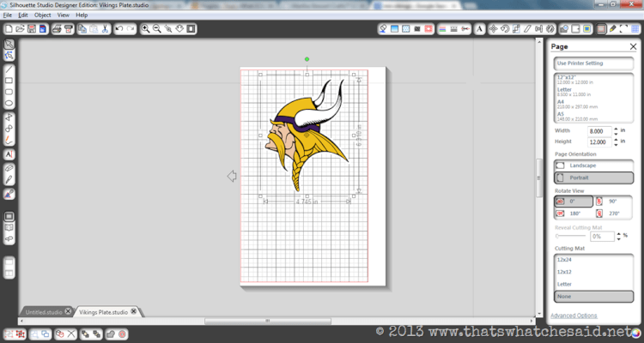Select None for cutting mat
Image resolution: width=644 pixels, height=343 pixels.
pyautogui.click(x=593, y=297)
